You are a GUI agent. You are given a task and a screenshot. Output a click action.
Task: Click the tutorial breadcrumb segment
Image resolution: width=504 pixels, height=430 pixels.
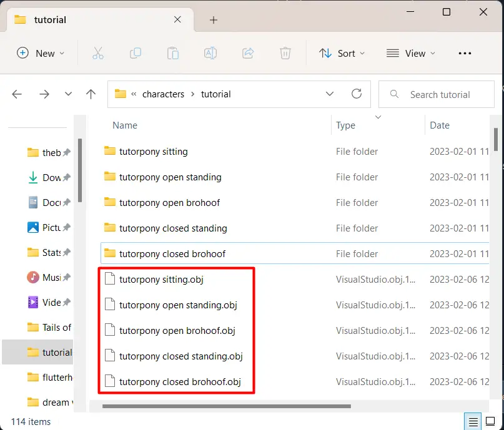click(x=215, y=94)
